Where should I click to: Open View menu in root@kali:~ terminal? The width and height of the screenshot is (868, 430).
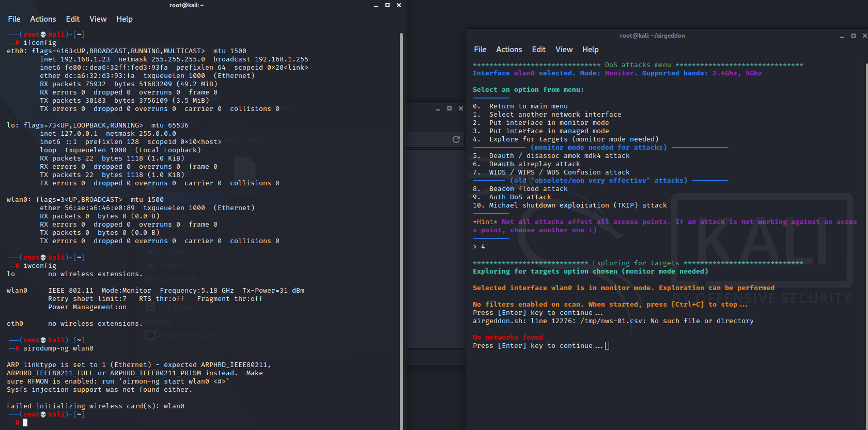tap(98, 19)
